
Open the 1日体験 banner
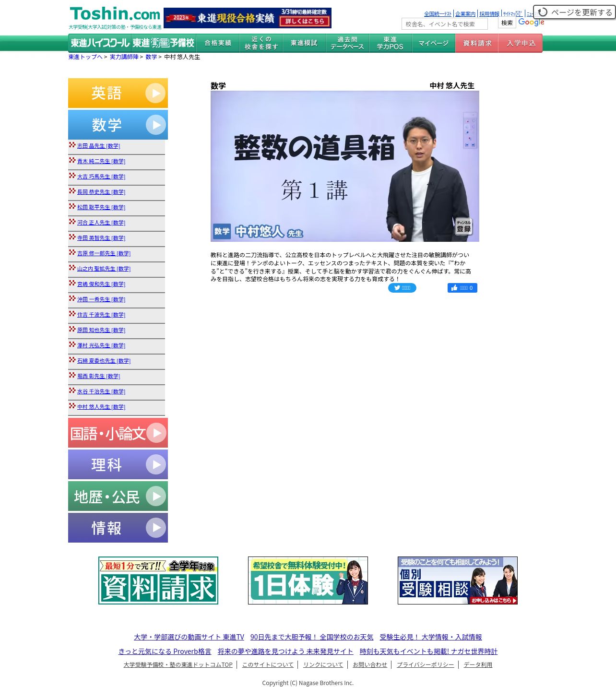(308, 580)
